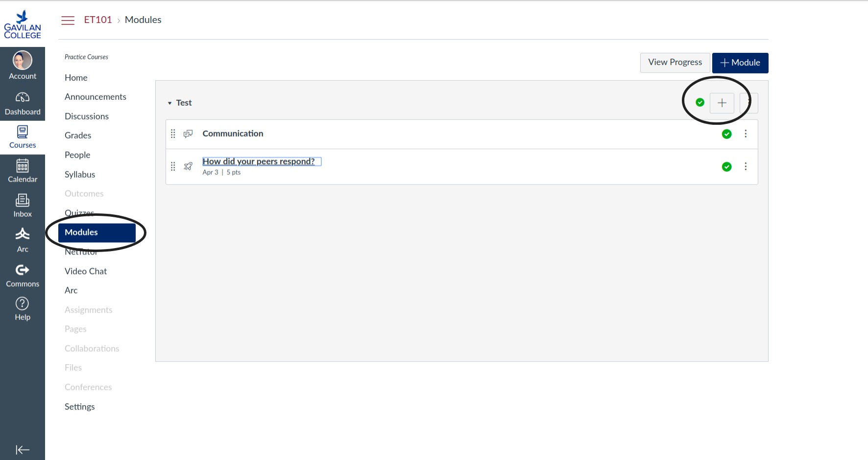The width and height of the screenshot is (868, 460).
Task: Click the Commons icon in sidebar
Action: pyautogui.click(x=23, y=270)
